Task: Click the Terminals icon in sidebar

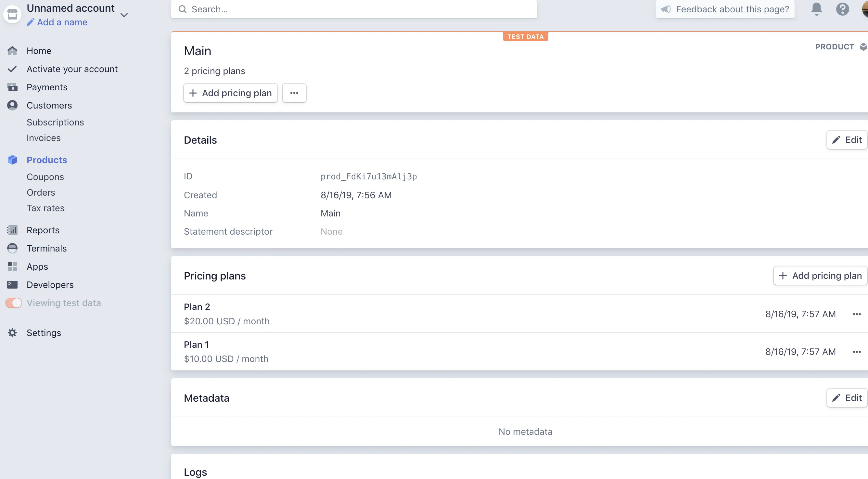Action: click(12, 248)
